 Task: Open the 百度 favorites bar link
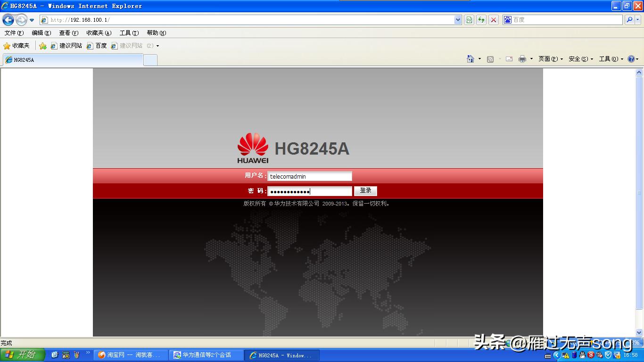tap(97, 46)
